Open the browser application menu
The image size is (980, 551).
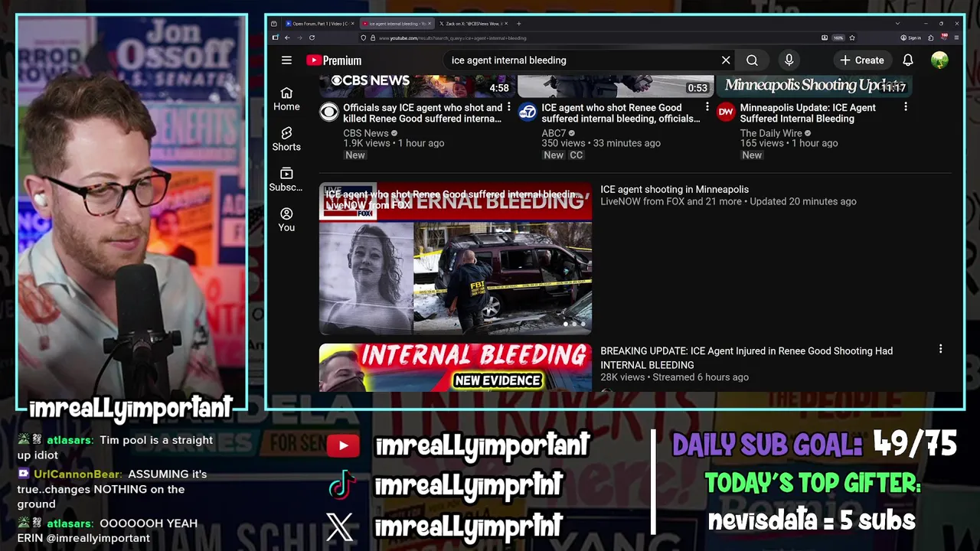pyautogui.click(x=956, y=37)
